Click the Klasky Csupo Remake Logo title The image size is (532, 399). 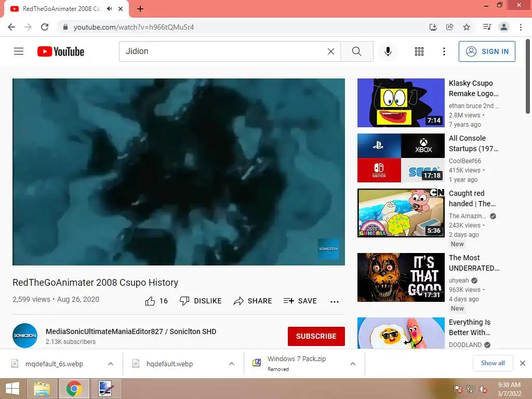(x=474, y=88)
